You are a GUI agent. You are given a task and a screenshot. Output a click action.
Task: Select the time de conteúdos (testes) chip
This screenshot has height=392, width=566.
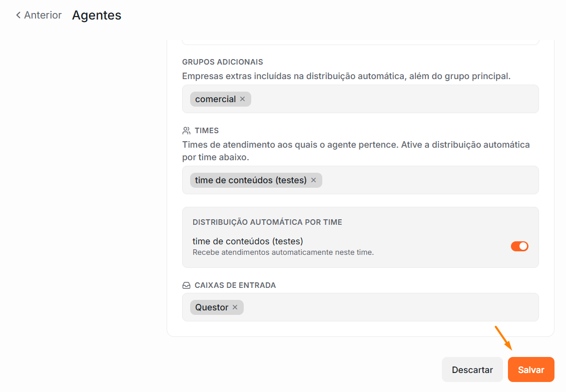point(251,180)
